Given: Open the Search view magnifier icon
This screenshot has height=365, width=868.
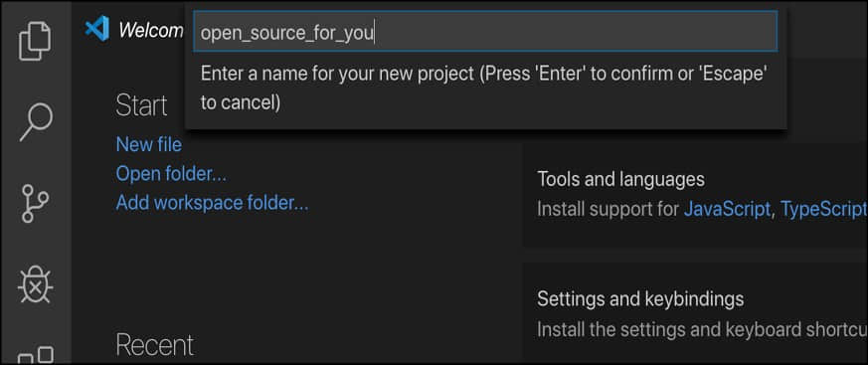Looking at the screenshot, I should [36, 122].
